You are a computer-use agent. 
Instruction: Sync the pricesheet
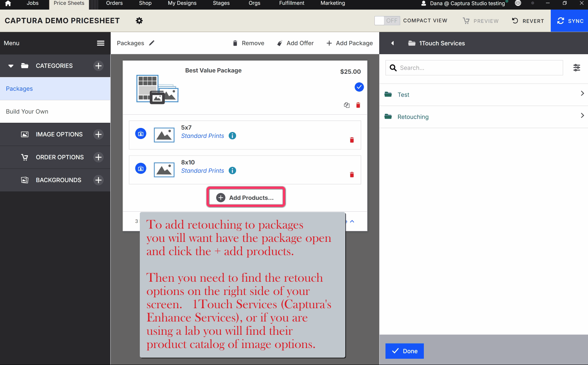(570, 21)
